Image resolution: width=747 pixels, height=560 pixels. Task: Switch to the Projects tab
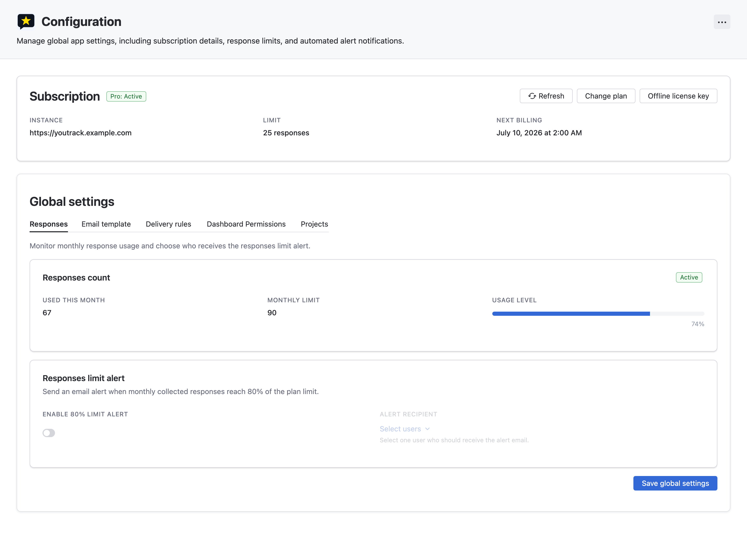pos(314,224)
